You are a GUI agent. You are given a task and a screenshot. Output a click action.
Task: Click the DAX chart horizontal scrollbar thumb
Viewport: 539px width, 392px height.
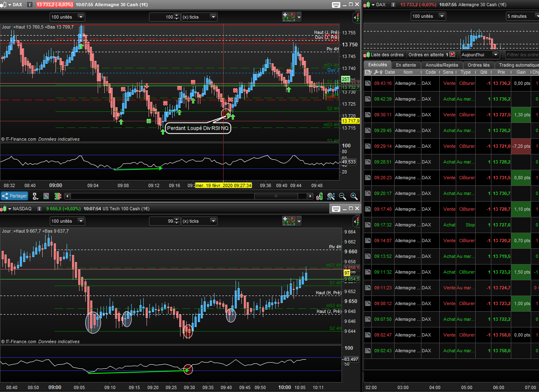coord(276,196)
